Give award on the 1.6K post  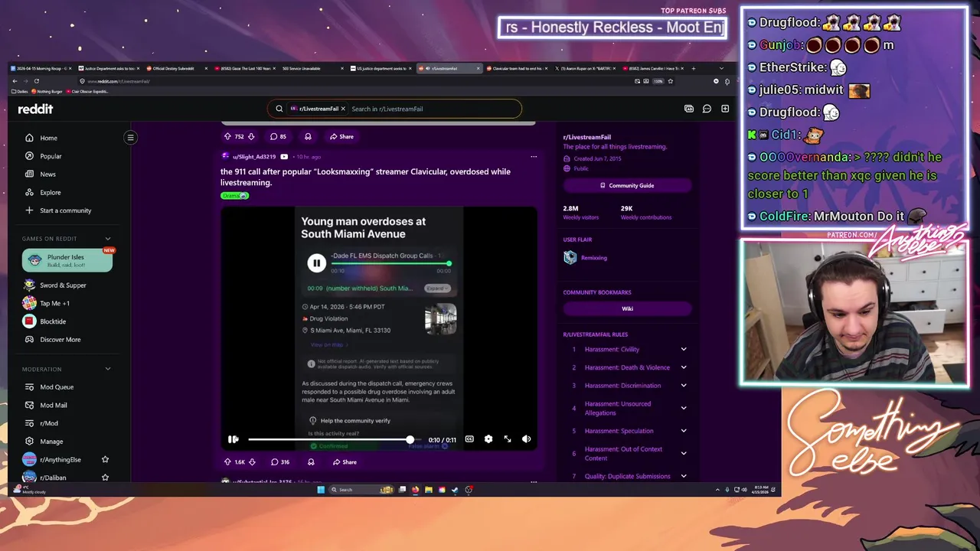point(310,462)
